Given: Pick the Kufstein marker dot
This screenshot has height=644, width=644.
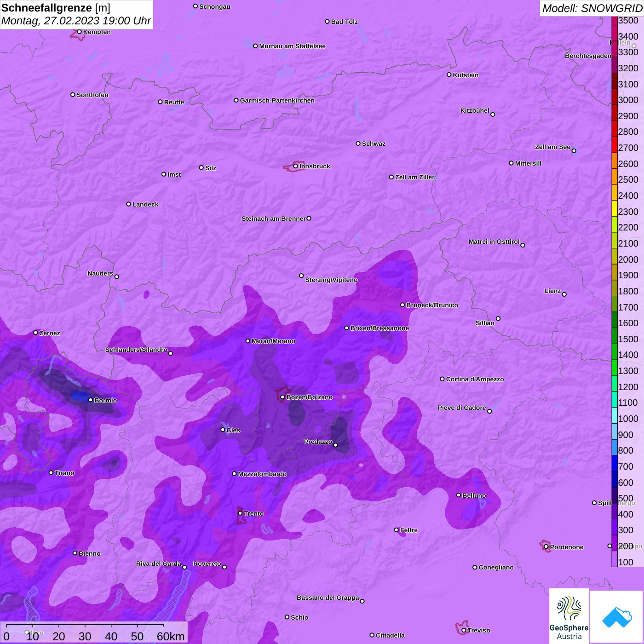Looking at the screenshot, I should click(449, 75).
